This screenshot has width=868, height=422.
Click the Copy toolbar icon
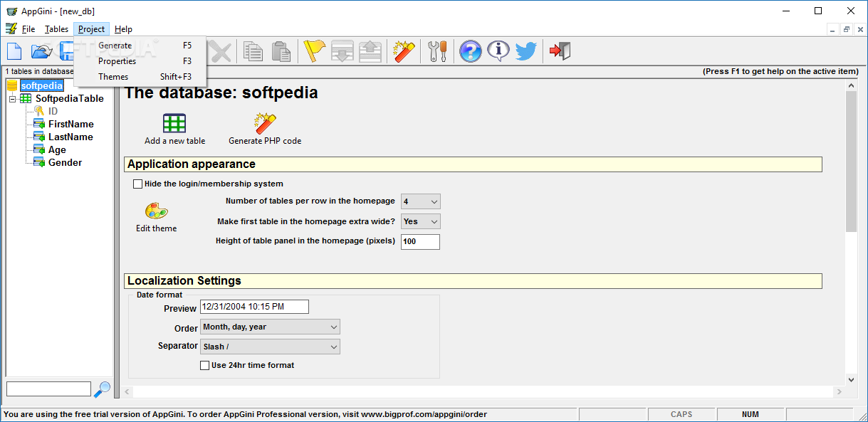coord(253,51)
